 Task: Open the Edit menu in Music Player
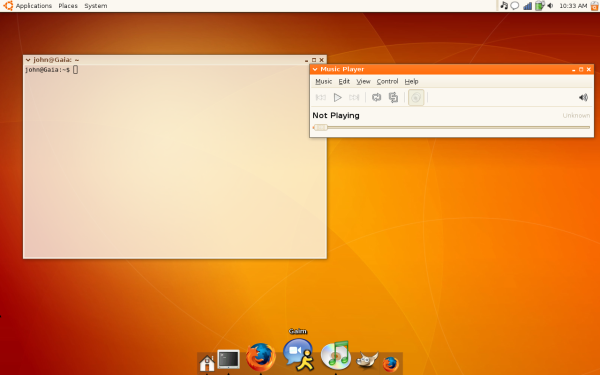[344, 82]
